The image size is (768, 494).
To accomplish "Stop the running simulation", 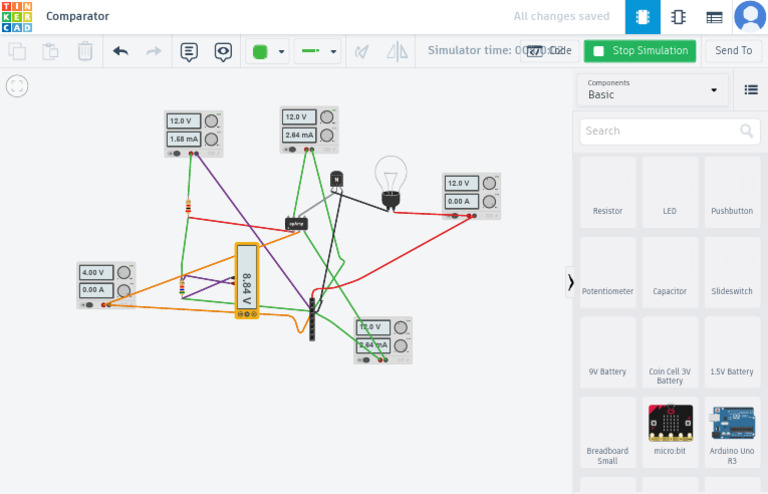I will 640,51.
